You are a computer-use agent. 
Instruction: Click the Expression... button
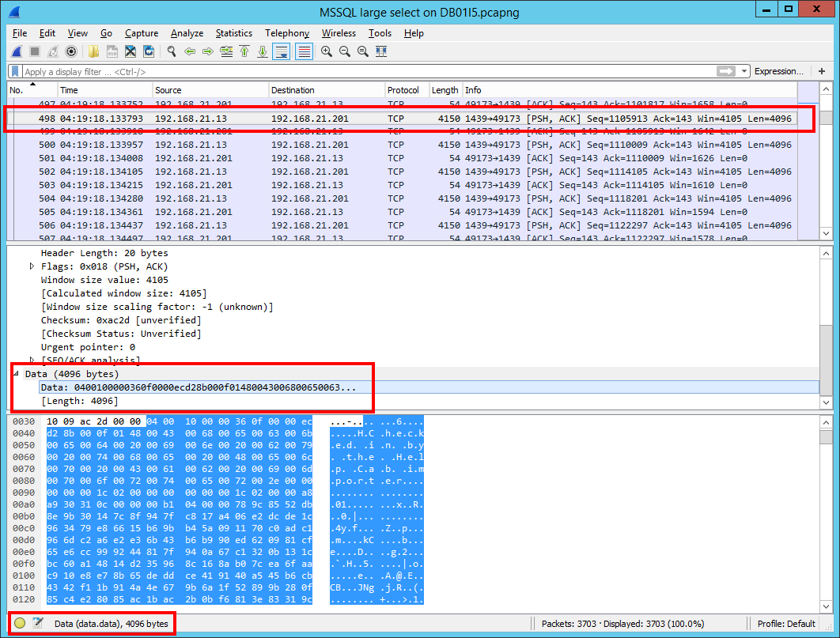(779, 71)
